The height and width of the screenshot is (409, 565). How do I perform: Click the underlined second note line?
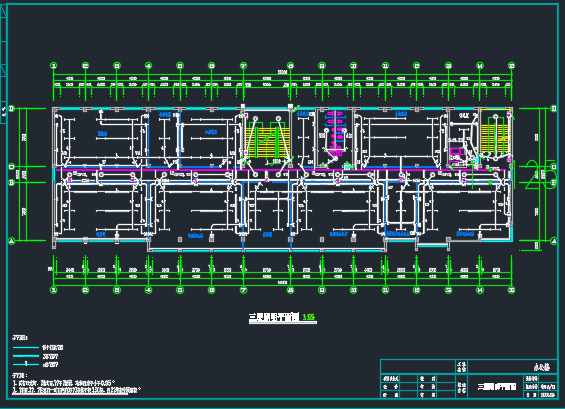(x=76, y=390)
